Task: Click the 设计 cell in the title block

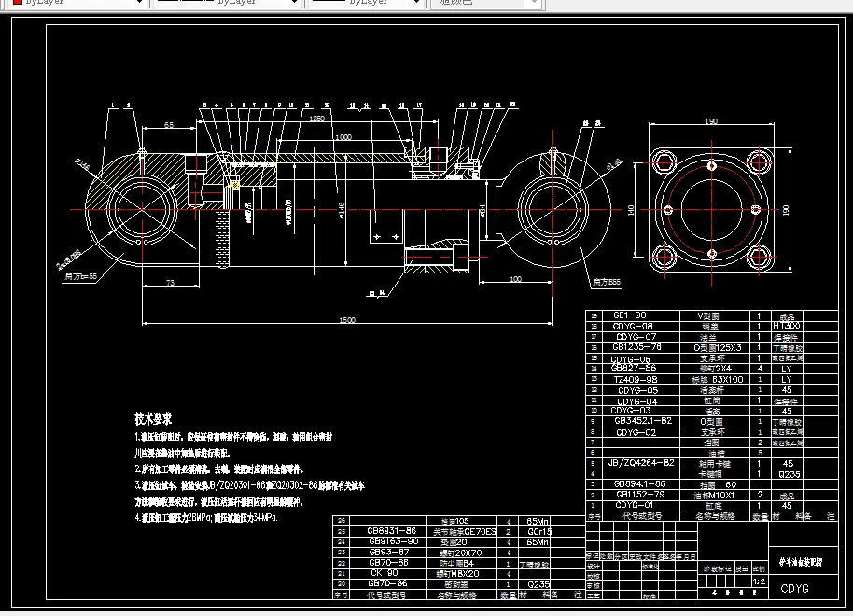Action: pos(591,566)
